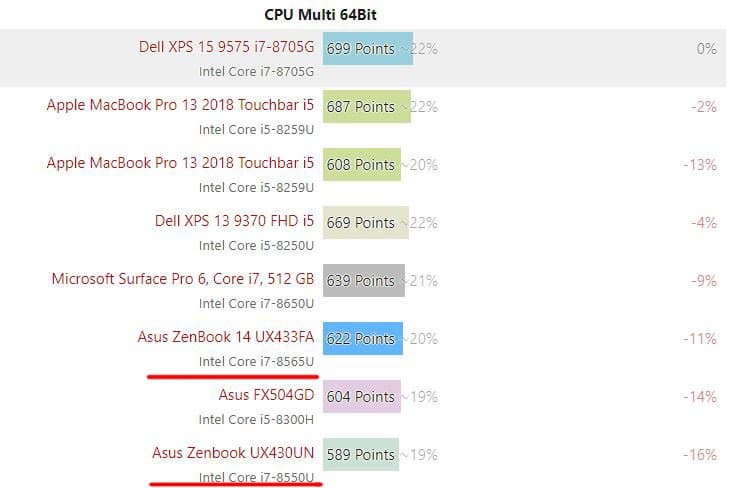Open the Microsoft Surface Pro 6 Core i7 link
This screenshot has width=740, height=488.
coord(182,279)
